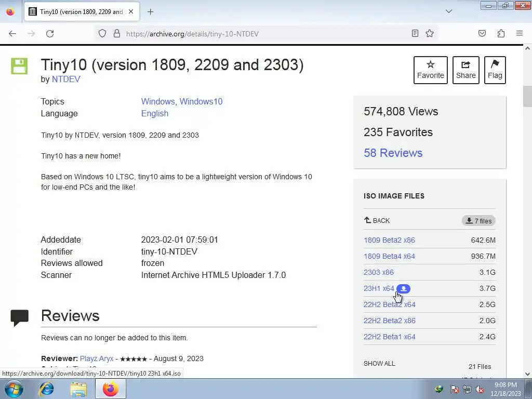
Task: Open Windows Explorer from taskbar
Action: (x=78, y=389)
